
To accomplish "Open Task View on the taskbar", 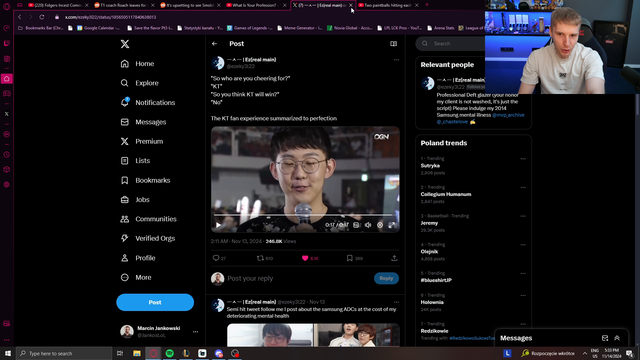I will 120,353.
